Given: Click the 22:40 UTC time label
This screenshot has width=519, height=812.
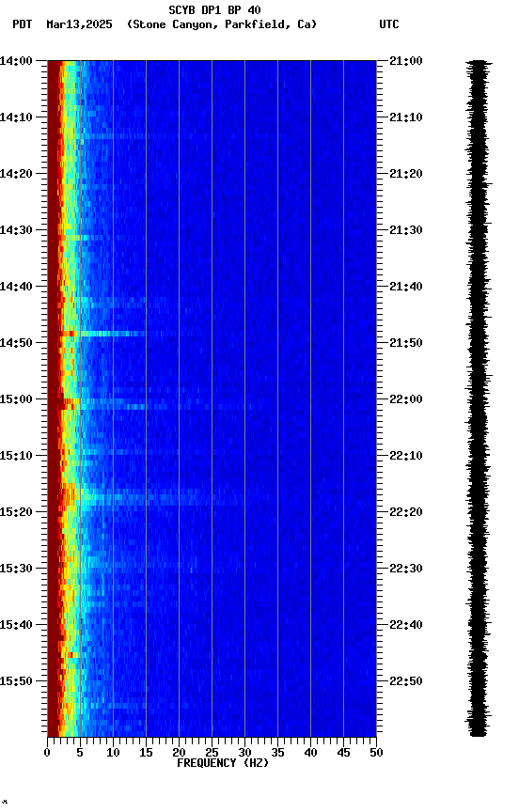Looking at the screenshot, I should [406, 625].
